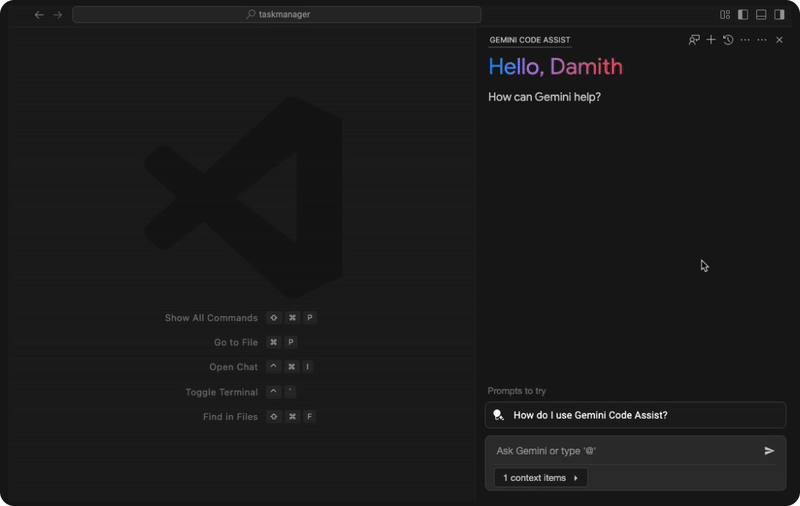The width and height of the screenshot is (800, 506).
Task: Toggle the secondary side bar
Action: pyautogui.click(x=779, y=15)
